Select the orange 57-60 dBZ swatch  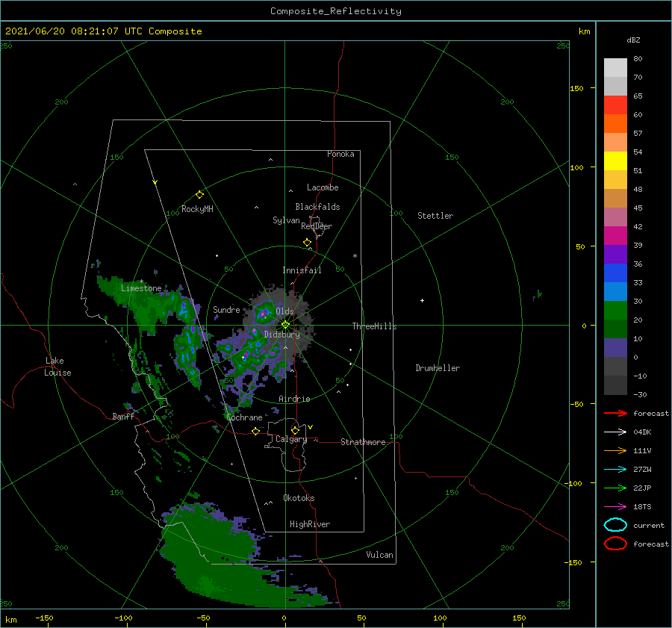[x=615, y=124]
